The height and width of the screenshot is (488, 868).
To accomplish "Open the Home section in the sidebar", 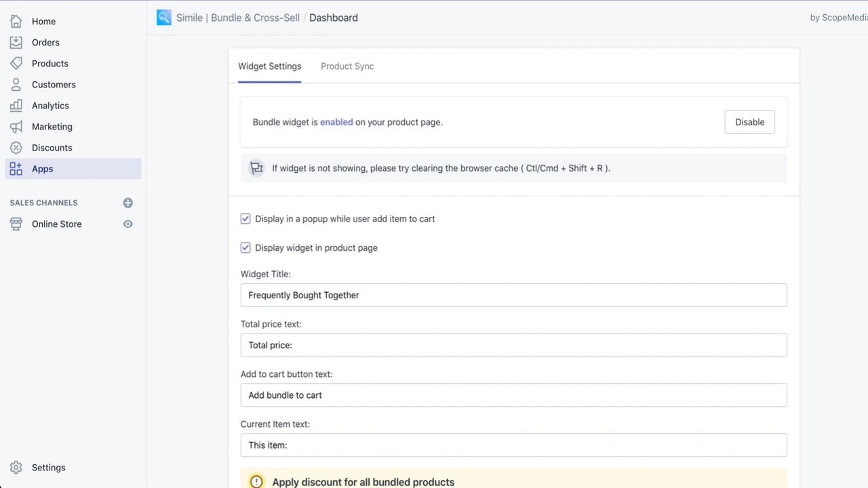I will tap(43, 21).
